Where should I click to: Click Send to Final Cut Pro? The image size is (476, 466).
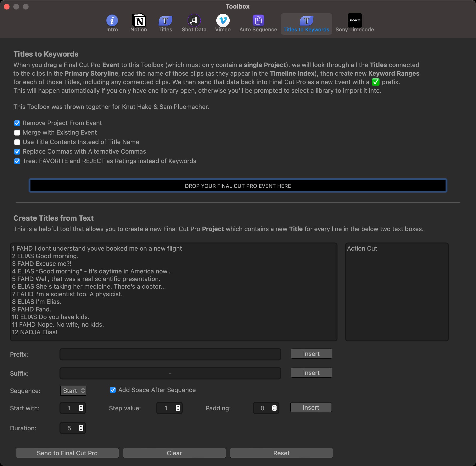click(67, 453)
